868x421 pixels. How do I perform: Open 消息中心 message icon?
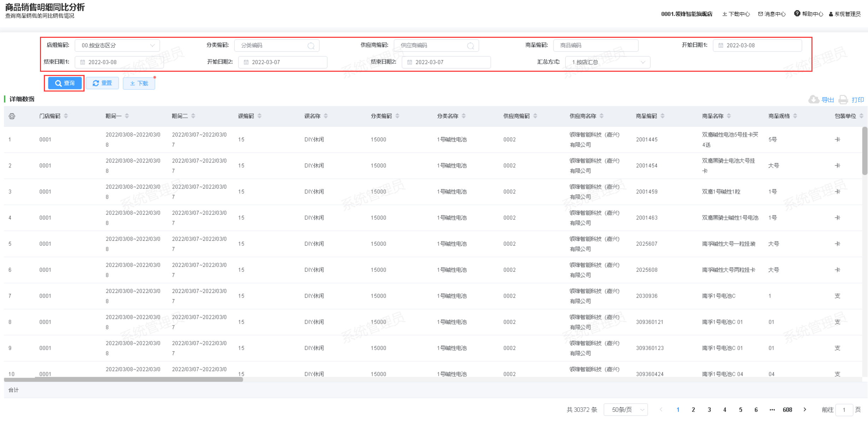760,14
